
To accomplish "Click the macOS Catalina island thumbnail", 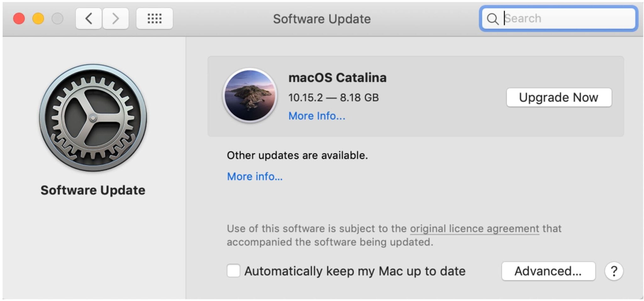I will [250, 95].
